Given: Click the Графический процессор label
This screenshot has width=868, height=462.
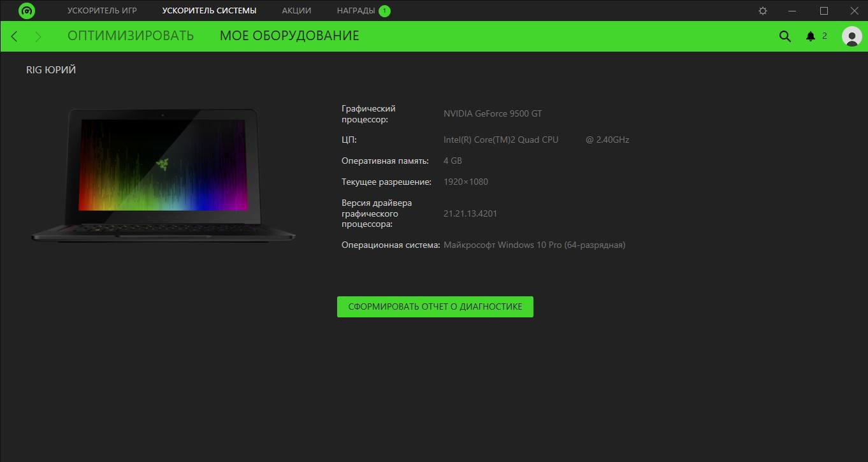Looking at the screenshot, I should [x=369, y=114].
